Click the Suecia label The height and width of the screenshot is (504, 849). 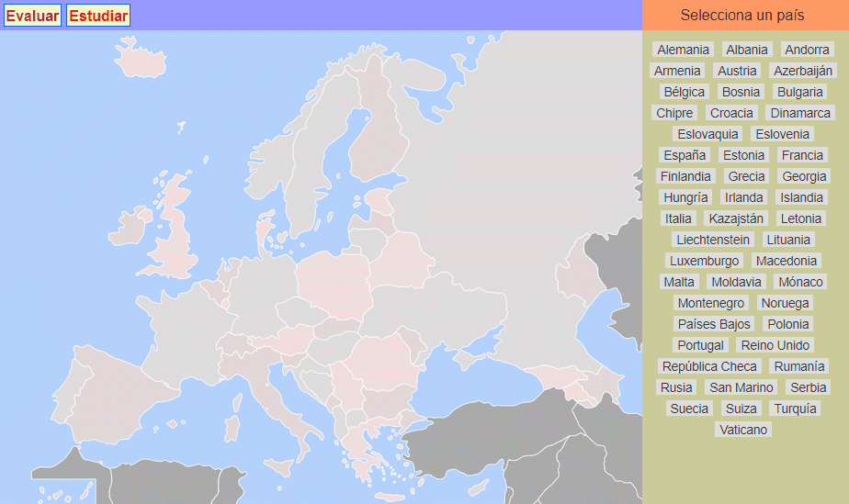(689, 408)
